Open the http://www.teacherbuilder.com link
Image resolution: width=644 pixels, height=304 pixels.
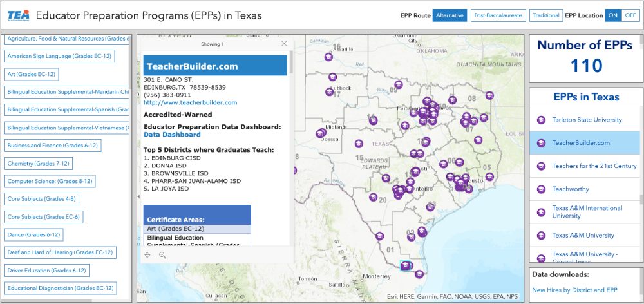click(190, 102)
